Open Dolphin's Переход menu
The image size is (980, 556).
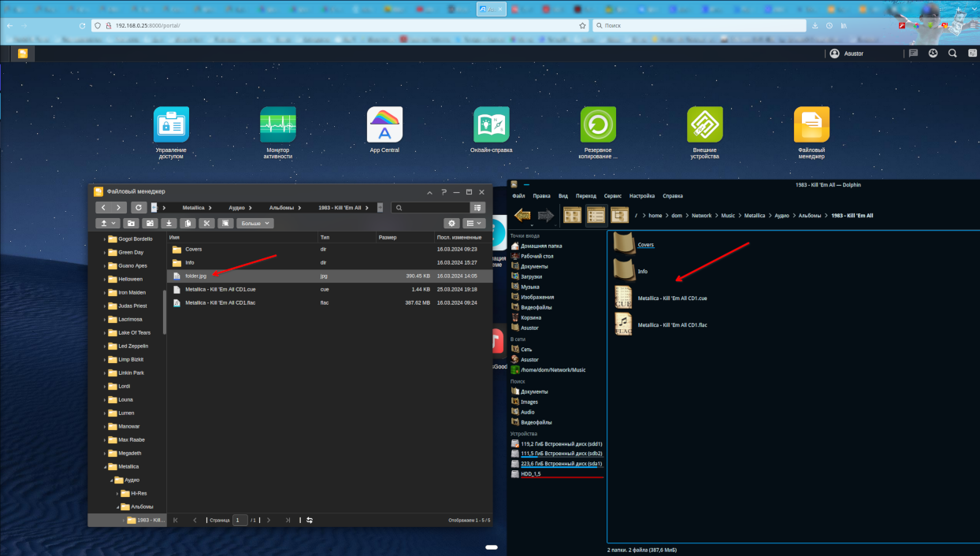pos(585,195)
